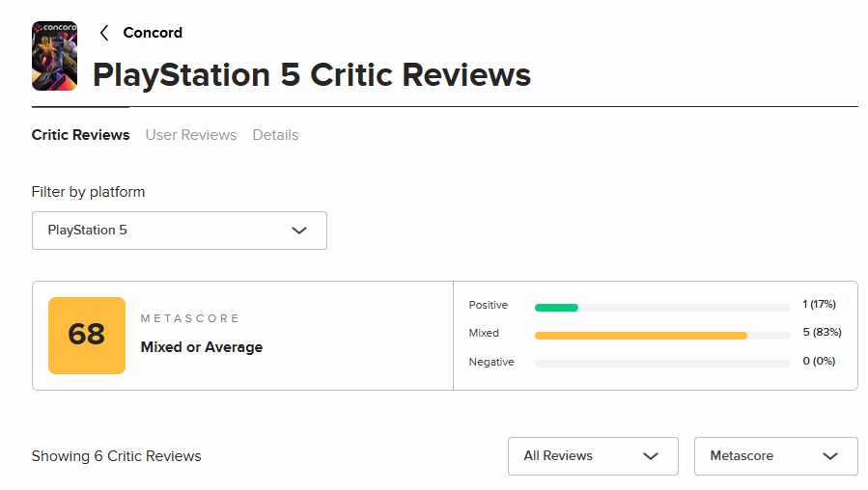This screenshot has width=868, height=490.
Task: Filter by Positive reviews label
Action: coord(489,305)
